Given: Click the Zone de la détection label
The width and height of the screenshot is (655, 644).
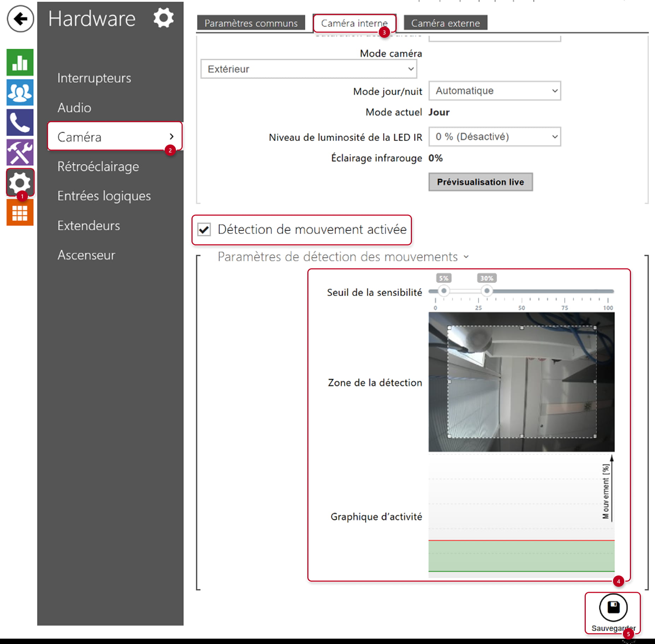Looking at the screenshot, I should tap(375, 383).
